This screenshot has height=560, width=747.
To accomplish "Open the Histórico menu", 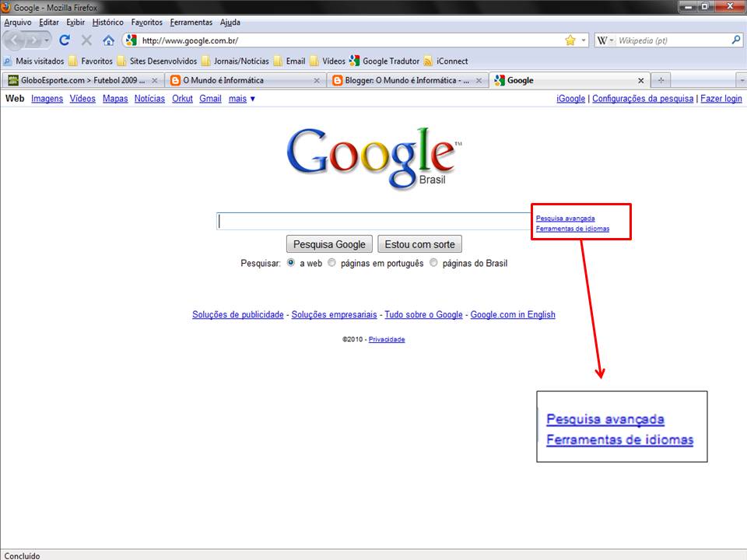I will (107, 23).
